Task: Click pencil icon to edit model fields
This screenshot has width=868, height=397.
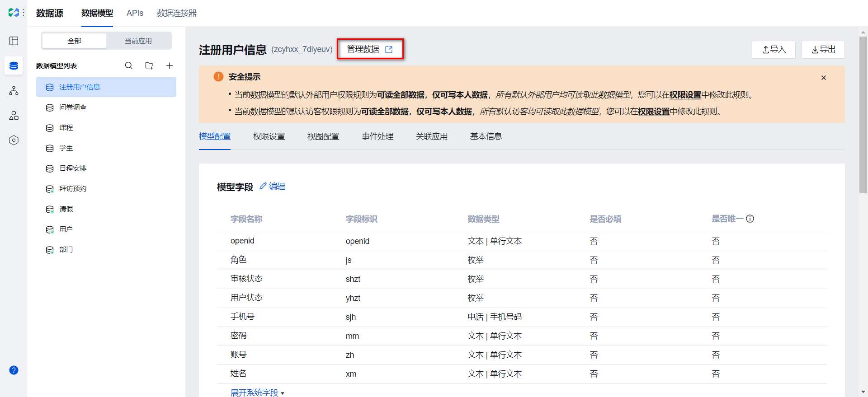Action: (x=263, y=186)
